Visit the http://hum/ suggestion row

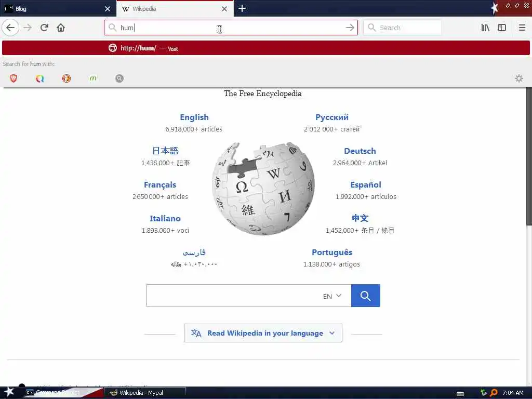pos(266,48)
